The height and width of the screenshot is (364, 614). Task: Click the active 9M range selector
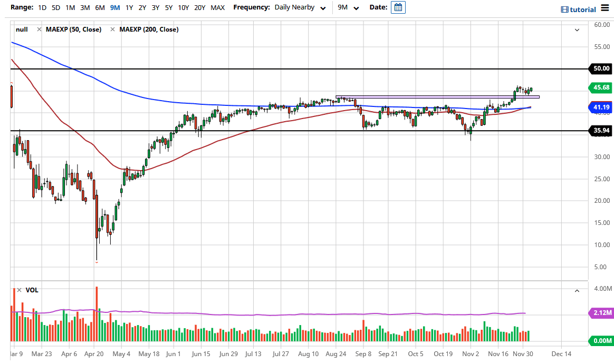(x=114, y=8)
